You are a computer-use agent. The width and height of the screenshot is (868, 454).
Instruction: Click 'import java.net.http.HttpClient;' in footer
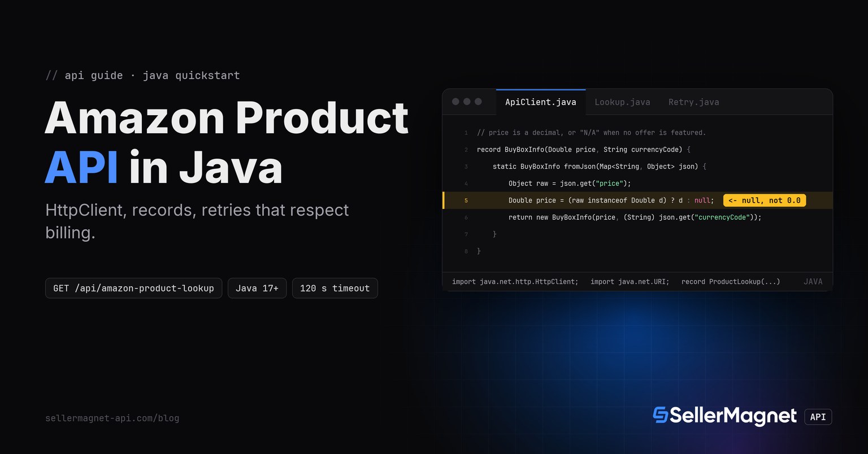pos(515,281)
